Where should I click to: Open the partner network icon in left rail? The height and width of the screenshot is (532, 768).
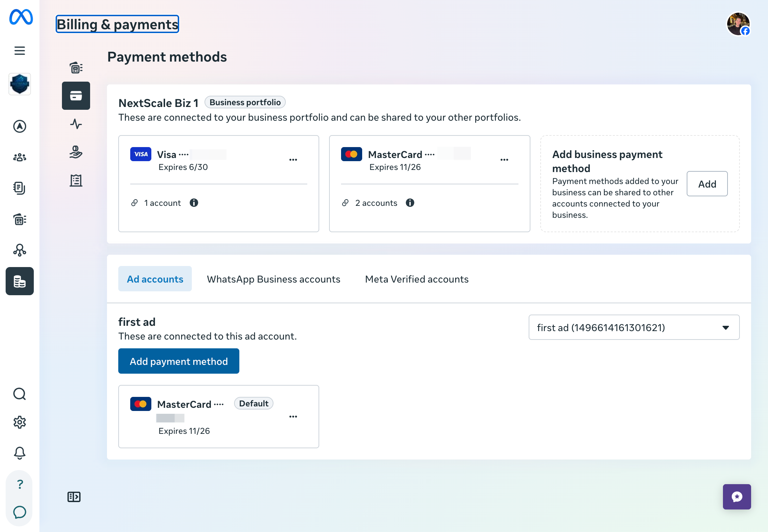(x=20, y=250)
